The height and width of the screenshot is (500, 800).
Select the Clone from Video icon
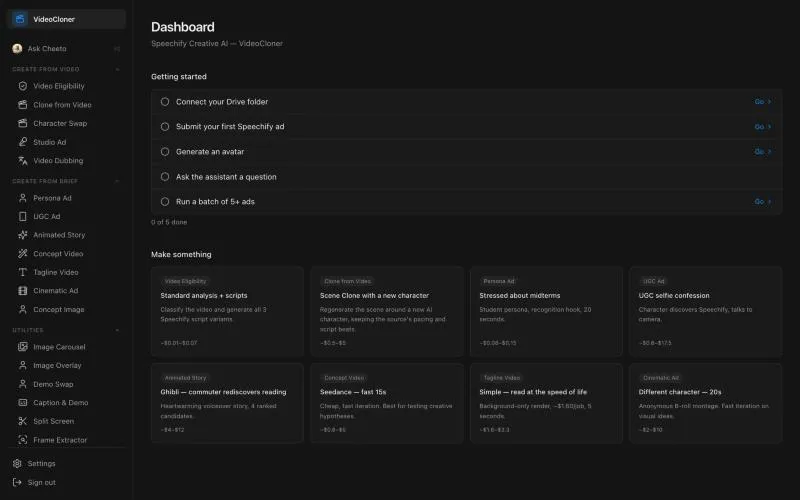point(22,105)
